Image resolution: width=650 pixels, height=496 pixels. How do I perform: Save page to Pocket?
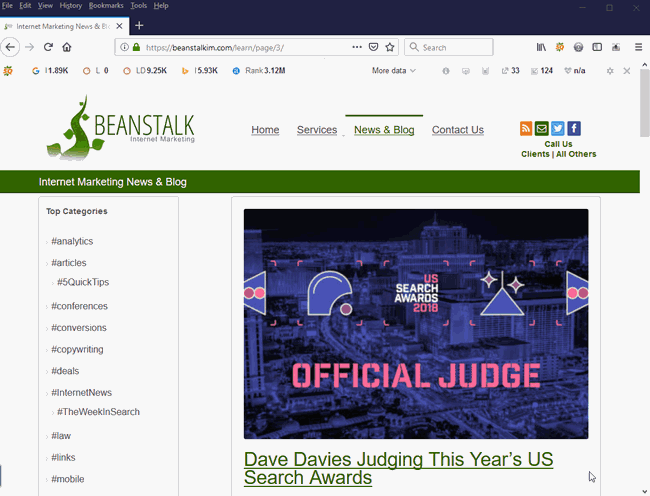[374, 47]
